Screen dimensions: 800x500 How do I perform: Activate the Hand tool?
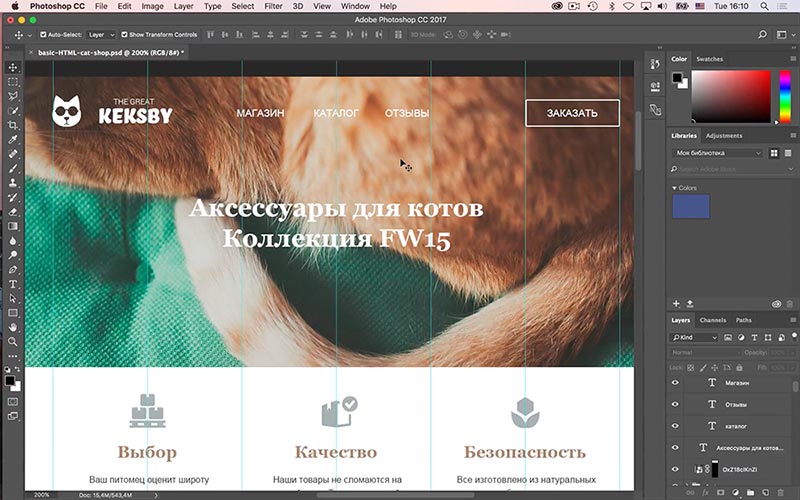coord(12,326)
